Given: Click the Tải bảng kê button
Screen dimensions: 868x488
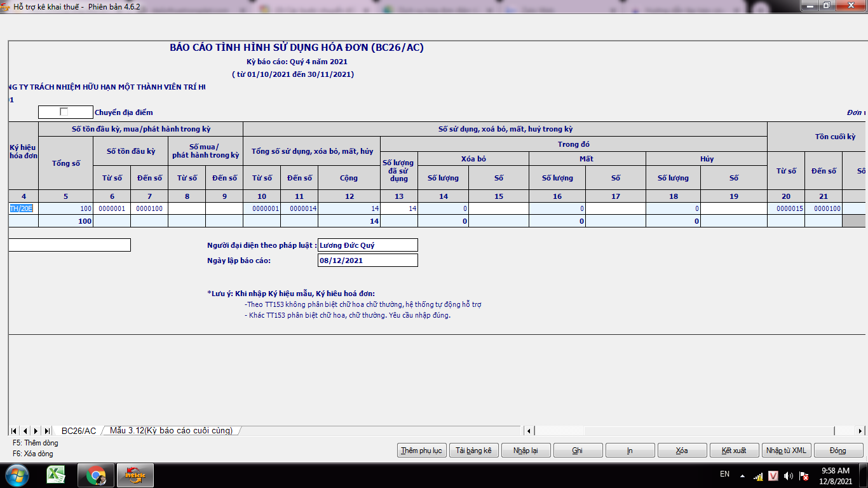Looking at the screenshot, I should tap(473, 451).
